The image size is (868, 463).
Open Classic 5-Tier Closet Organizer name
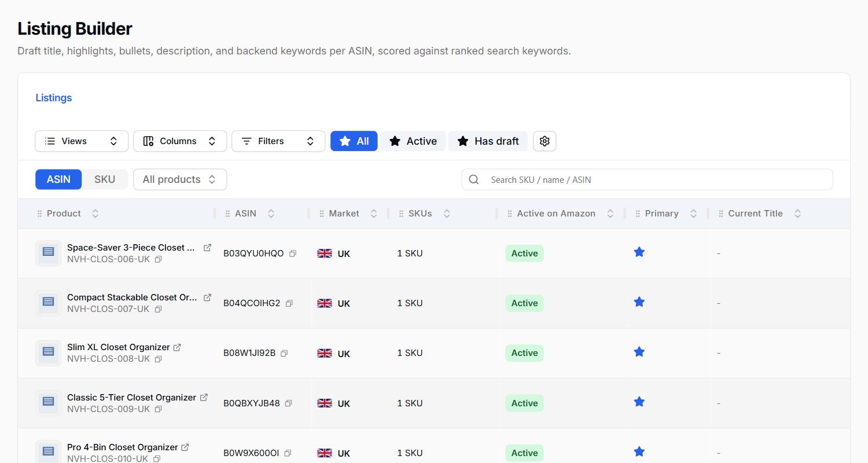131,398
